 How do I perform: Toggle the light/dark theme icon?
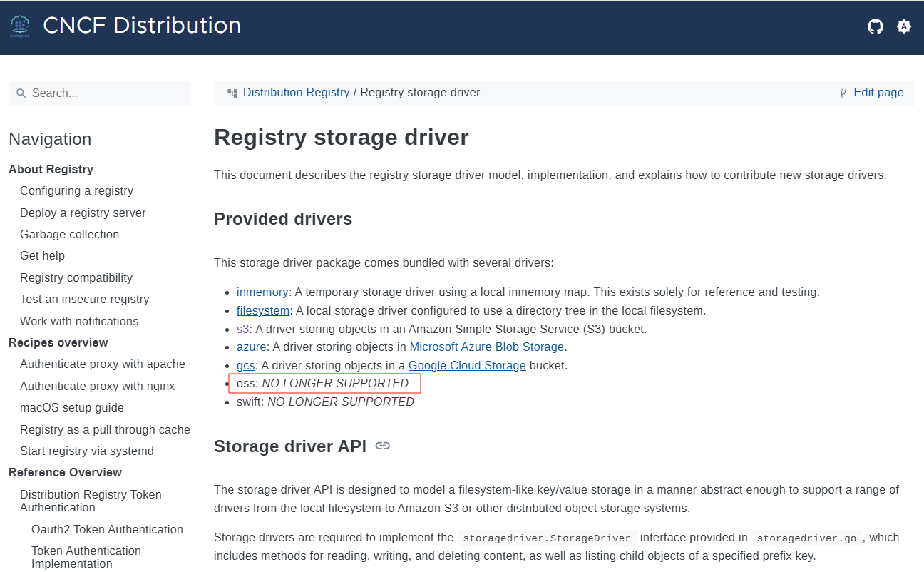[904, 26]
